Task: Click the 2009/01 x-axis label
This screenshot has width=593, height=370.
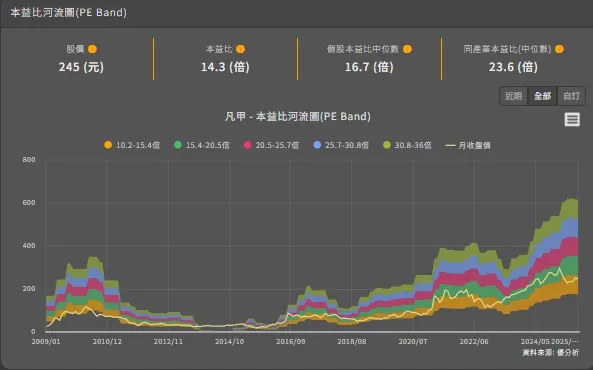Action: [x=46, y=342]
